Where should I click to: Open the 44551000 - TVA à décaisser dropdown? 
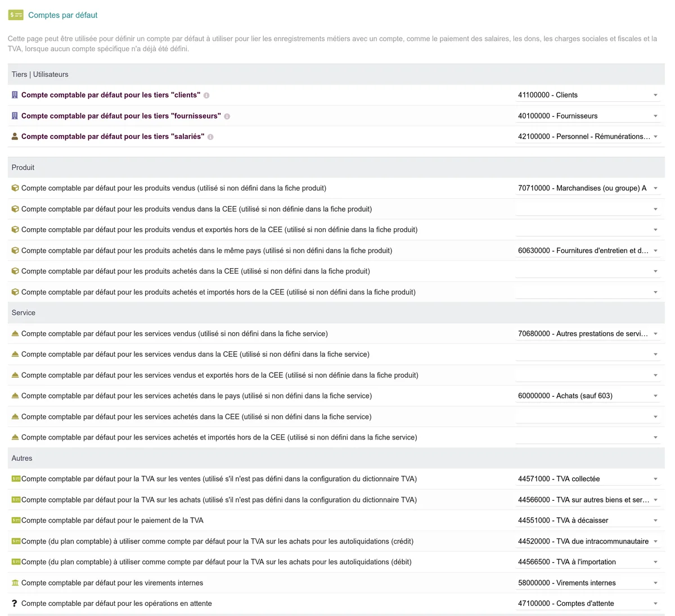pyautogui.click(x=588, y=520)
